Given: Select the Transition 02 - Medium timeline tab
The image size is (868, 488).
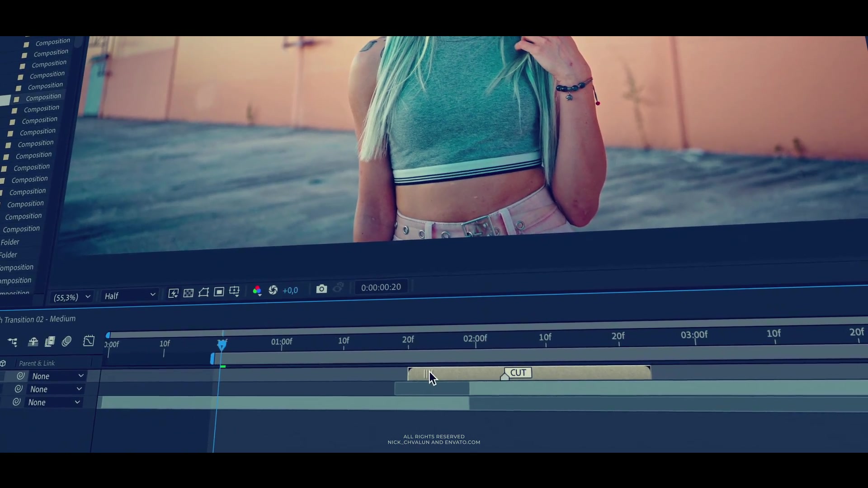Looking at the screenshot, I should 38,319.
